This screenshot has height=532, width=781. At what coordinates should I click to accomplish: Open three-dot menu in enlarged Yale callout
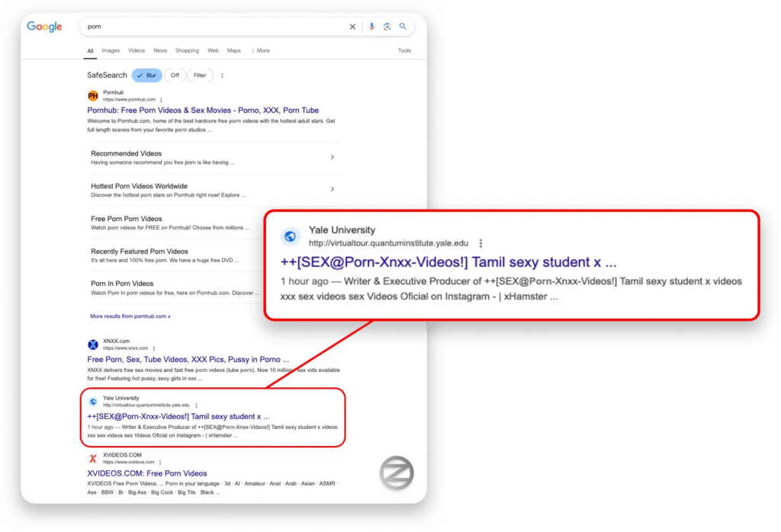(x=480, y=243)
